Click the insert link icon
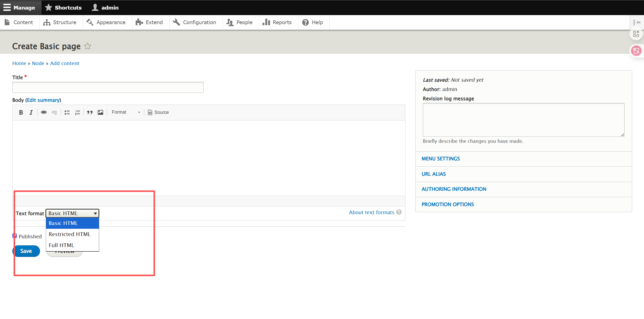Image resolution: width=644 pixels, height=319 pixels. pos(44,112)
